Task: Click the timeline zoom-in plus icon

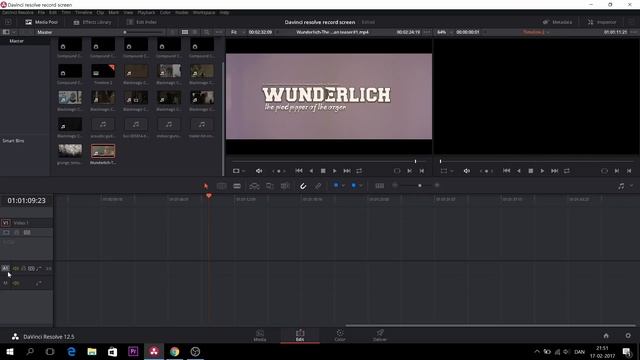Action: [437, 185]
